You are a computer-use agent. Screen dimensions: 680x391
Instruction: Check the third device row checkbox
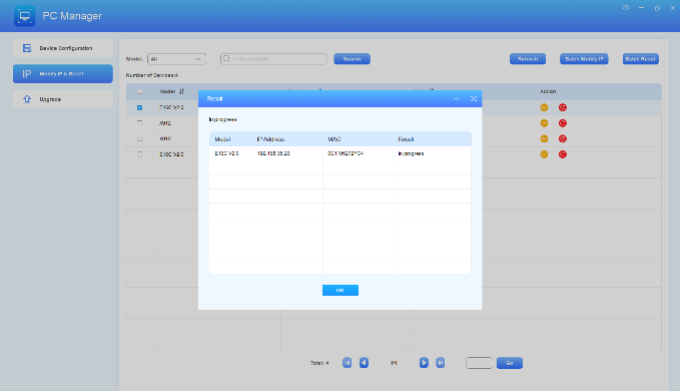(139, 139)
